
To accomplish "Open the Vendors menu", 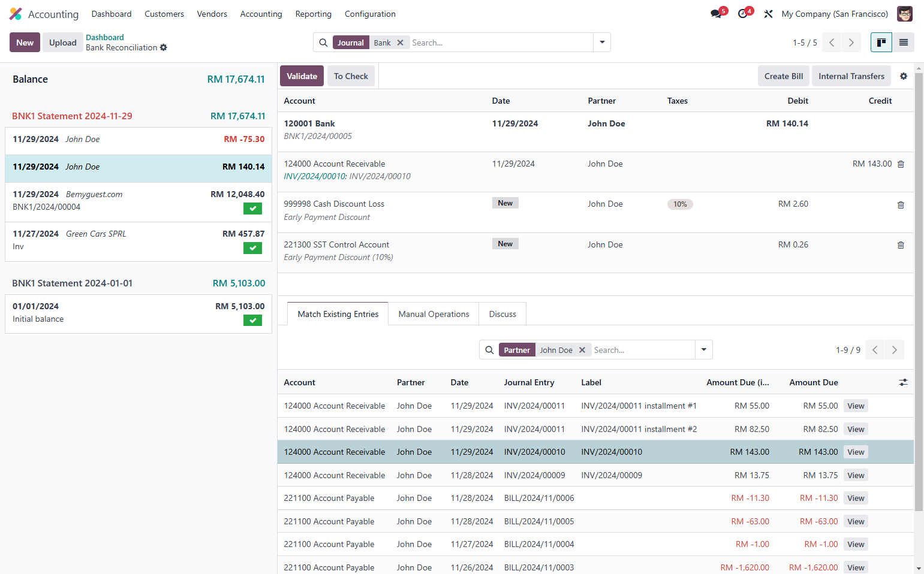I will point(212,14).
